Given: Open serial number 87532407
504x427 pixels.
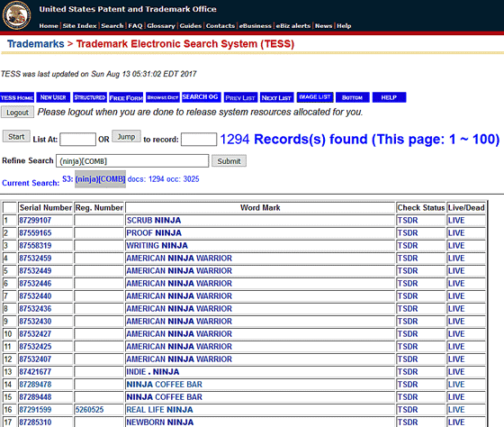Looking at the screenshot, I should click(35, 359).
